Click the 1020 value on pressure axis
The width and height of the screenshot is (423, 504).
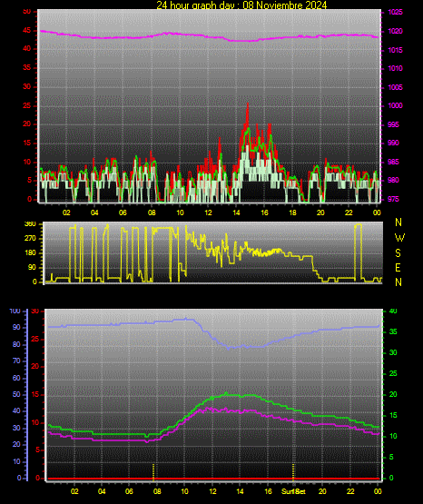click(395, 31)
